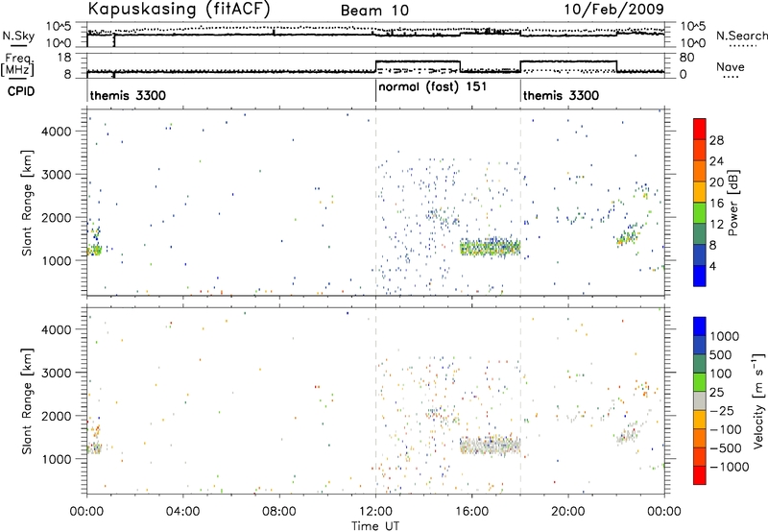Click the "3000" range tick of the velocity panel
Image resolution: width=768 pixels, height=532 pixels.
tap(57, 373)
